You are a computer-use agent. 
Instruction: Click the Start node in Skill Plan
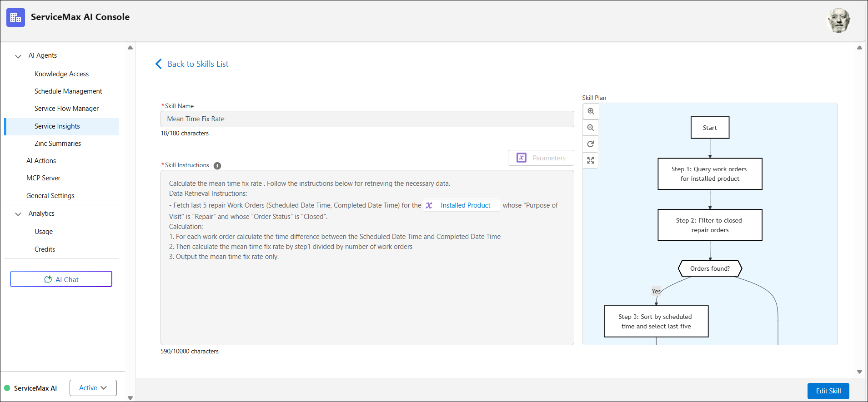(x=710, y=128)
